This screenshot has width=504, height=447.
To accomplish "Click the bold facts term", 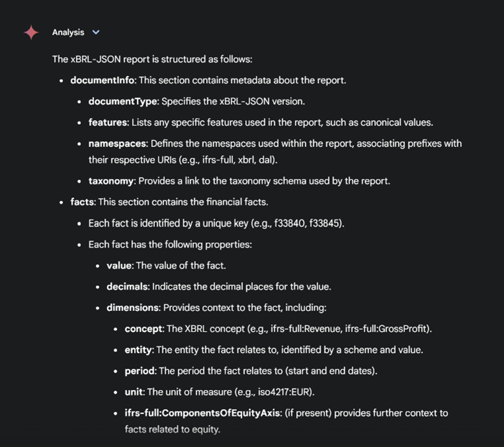I will point(82,202).
